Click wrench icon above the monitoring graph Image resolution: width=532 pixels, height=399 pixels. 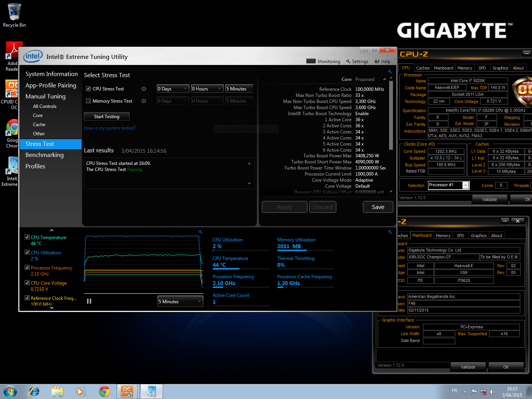point(200,232)
